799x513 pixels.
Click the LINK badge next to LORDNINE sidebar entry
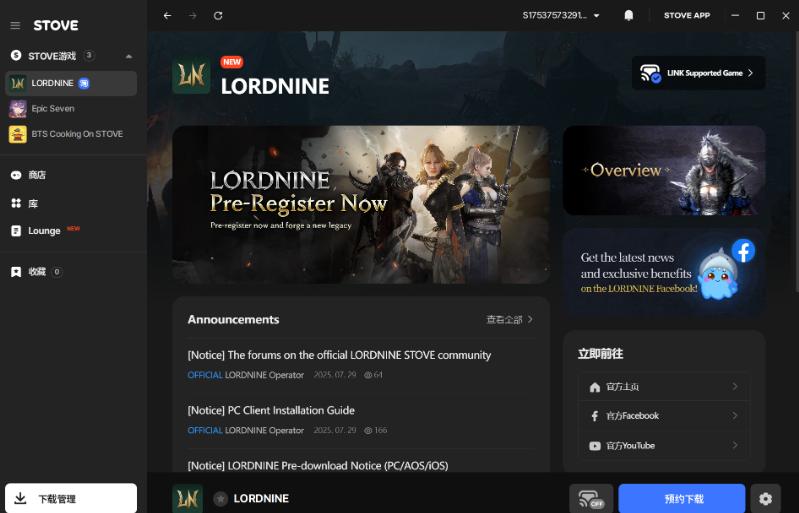(84, 84)
